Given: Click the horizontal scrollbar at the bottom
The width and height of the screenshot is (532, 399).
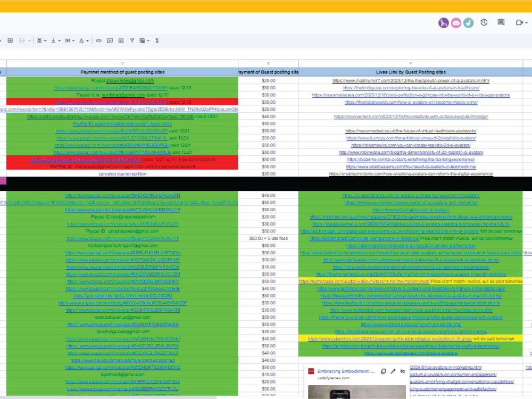Looking at the screenshot, I should 109,397.
